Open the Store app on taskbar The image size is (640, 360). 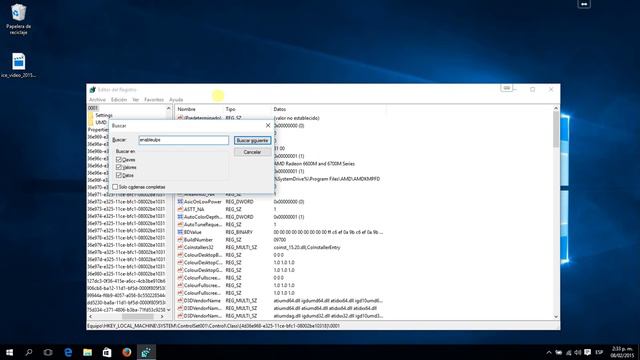coord(107,352)
